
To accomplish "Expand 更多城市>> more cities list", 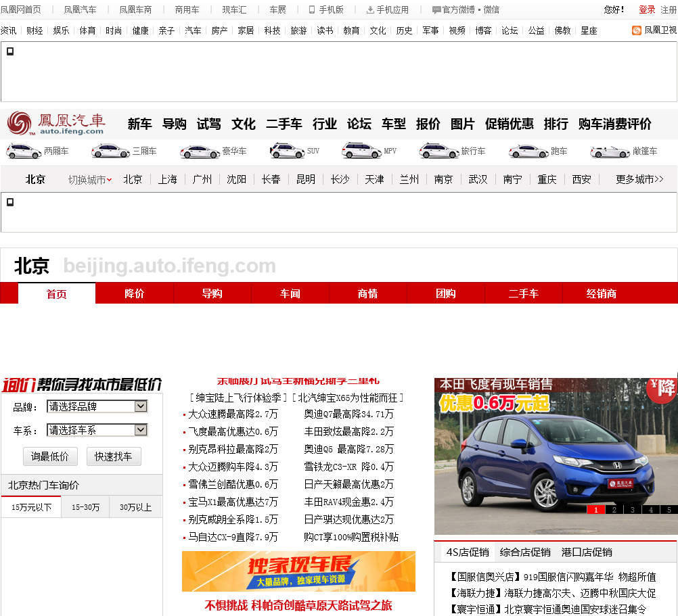I will pos(639,179).
